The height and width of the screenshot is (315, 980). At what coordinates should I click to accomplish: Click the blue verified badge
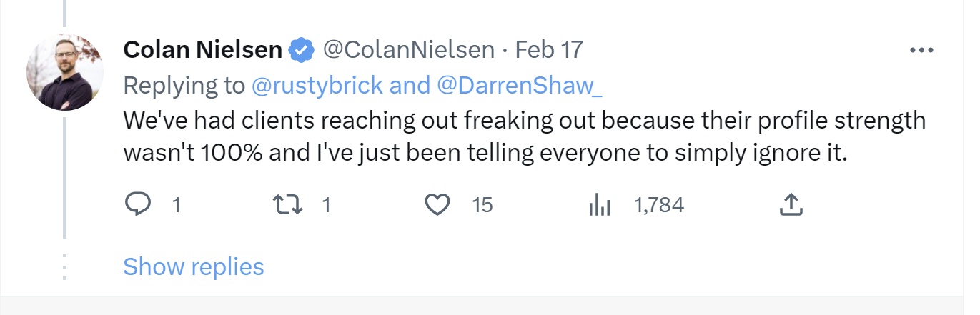tap(302, 50)
